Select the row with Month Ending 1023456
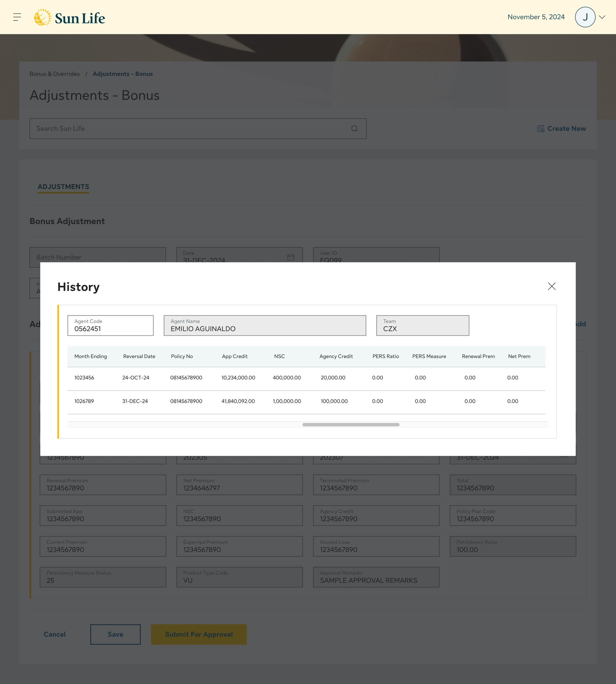Screen dimensions: 616x684 point(84,377)
